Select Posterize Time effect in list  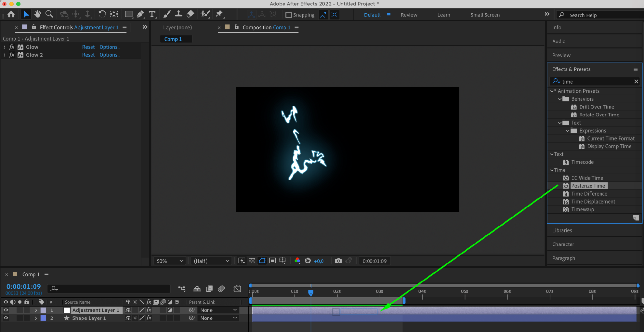tap(588, 186)
